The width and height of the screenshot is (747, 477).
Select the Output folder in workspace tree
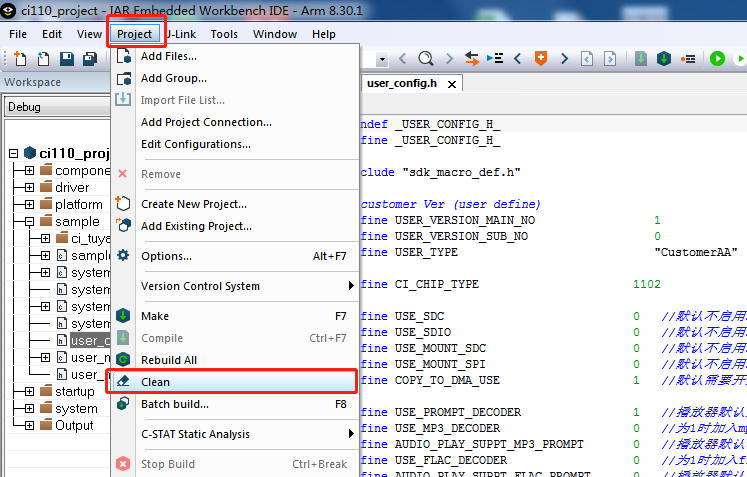click(x=74, y=426)
